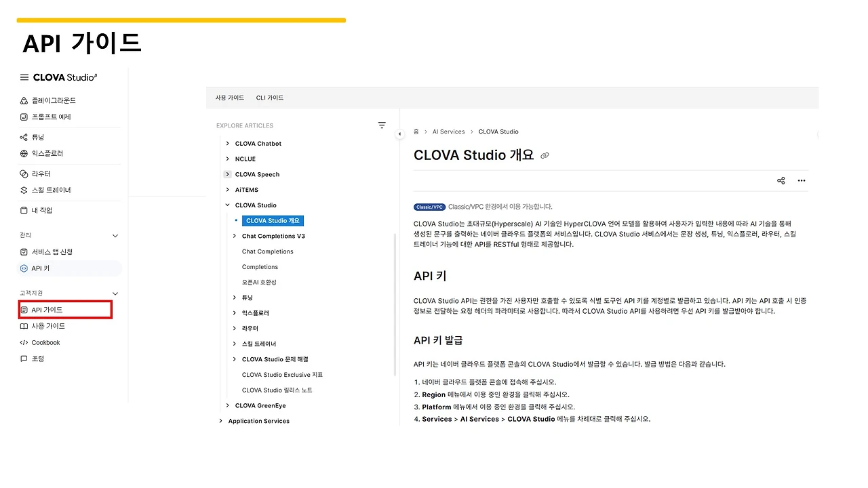Open CLOVA Studio 릴리스 노트 article
Viewport: 868px width, 488px height.
click(277, 390)
